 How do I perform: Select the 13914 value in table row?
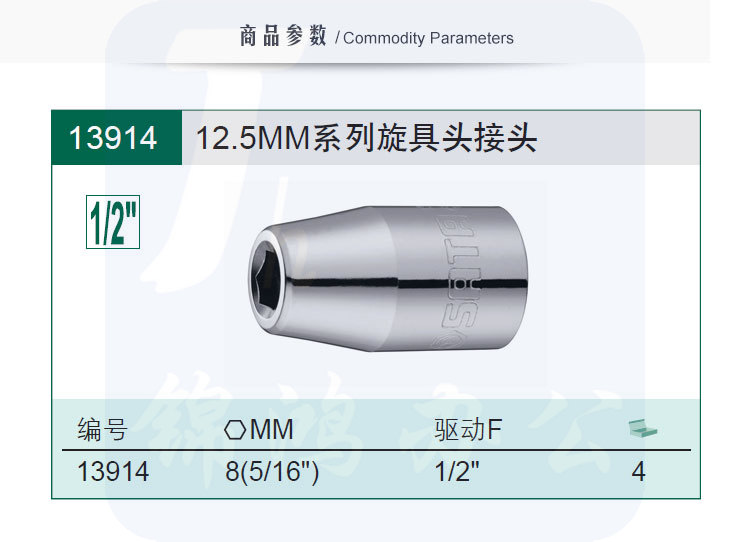click(x=113, y=471)
